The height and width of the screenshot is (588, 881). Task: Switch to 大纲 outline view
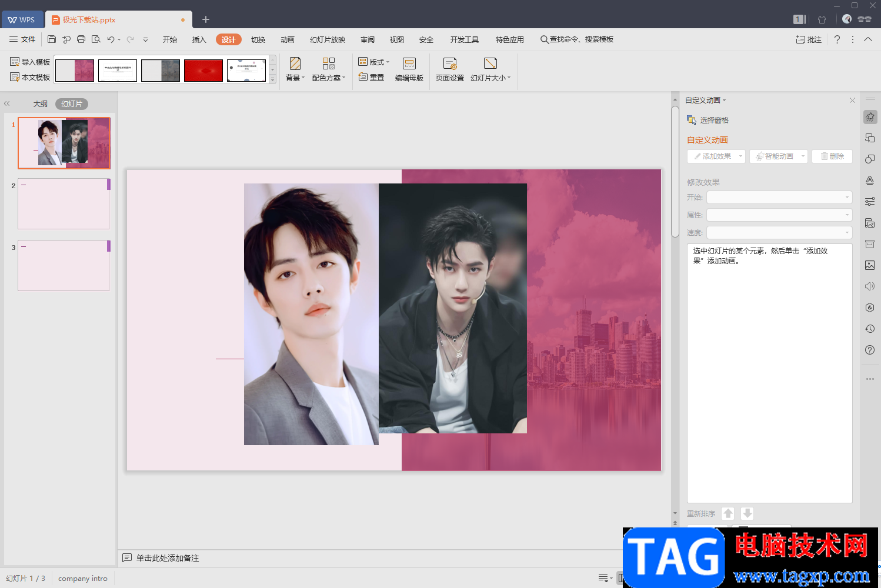[x=40, y=104]
